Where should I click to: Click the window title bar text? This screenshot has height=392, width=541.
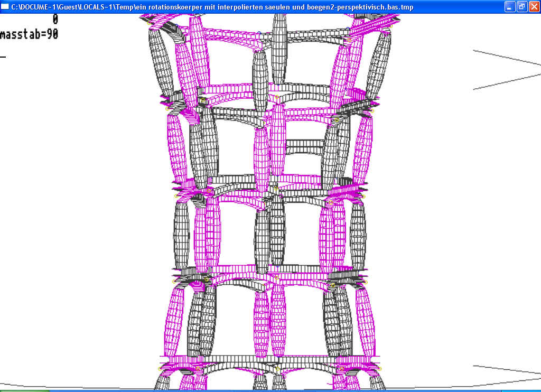tap(212, 7)
